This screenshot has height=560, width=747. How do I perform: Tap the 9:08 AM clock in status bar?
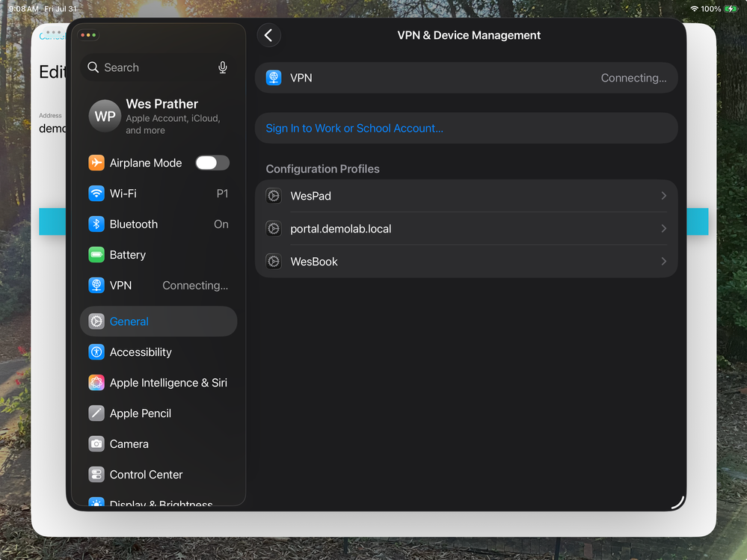point(23,8)
